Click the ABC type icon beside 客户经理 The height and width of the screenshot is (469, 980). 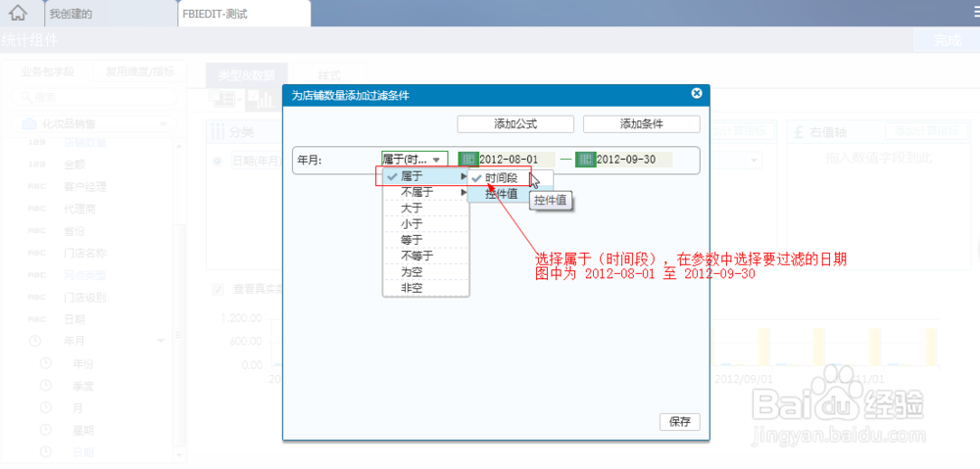(x=37, y=187)
